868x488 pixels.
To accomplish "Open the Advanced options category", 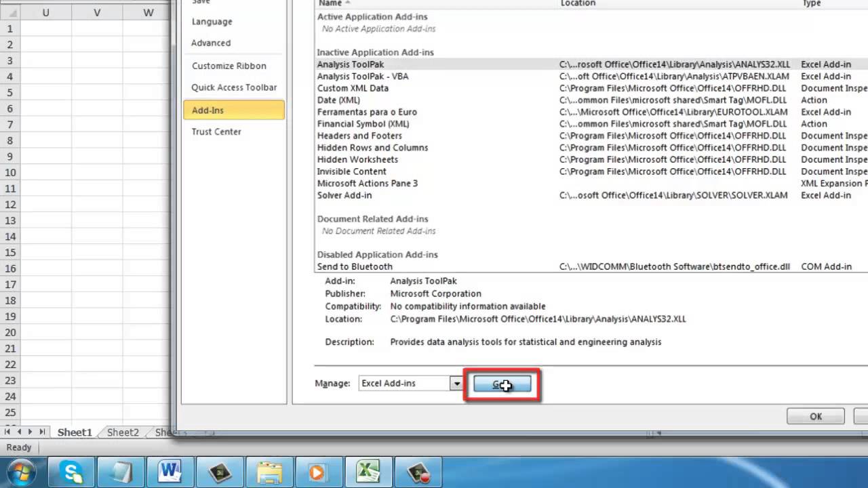I will click(211, 43).
